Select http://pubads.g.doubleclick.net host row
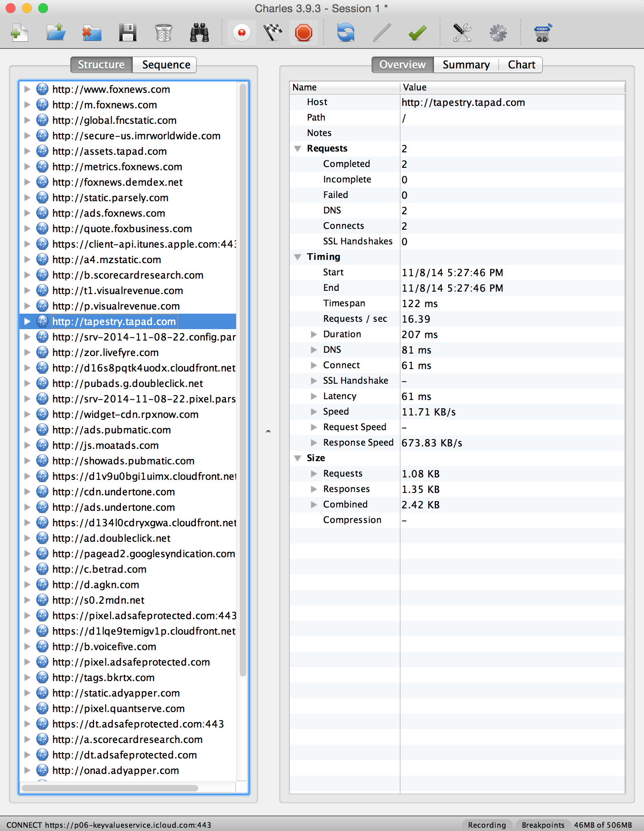The width and height of the screenshot is (644, 831). tap(128, 383)
